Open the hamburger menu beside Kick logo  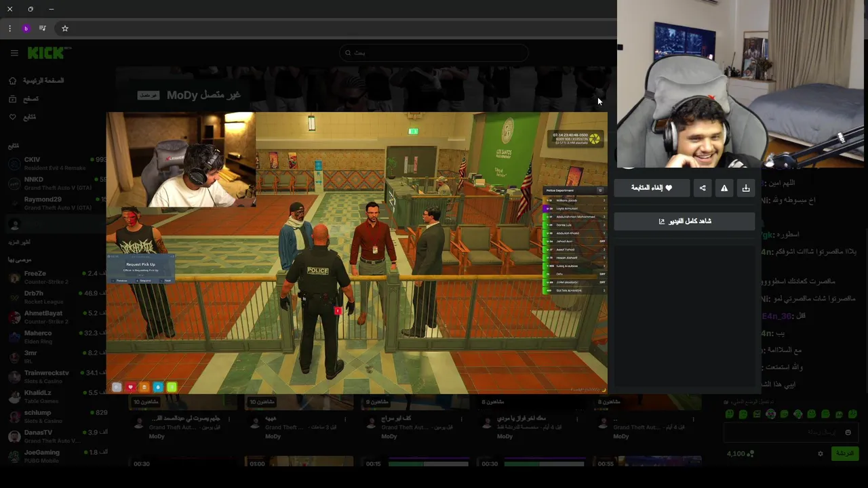(14, 53)
